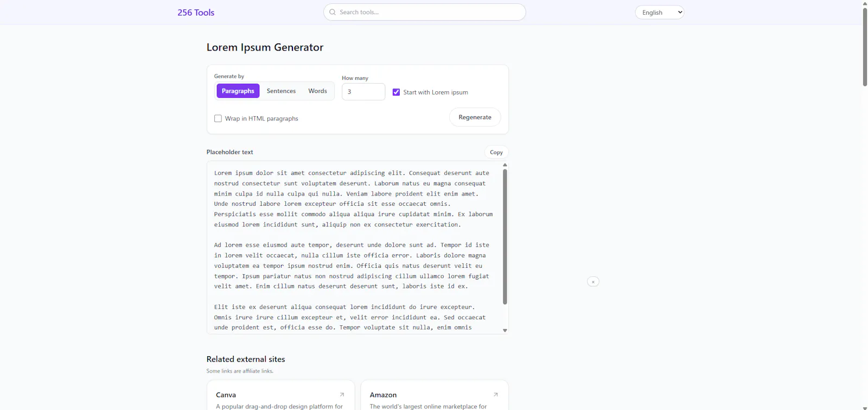The height and width of the screenshot is (410, 868).
Task: Click page scrollbar down arrow
Action: [865, 407]
